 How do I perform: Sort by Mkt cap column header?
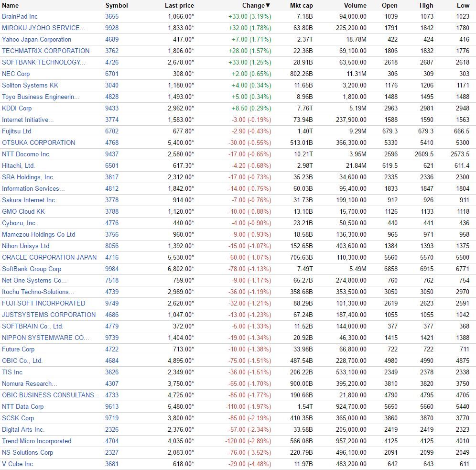coord(301,5)
